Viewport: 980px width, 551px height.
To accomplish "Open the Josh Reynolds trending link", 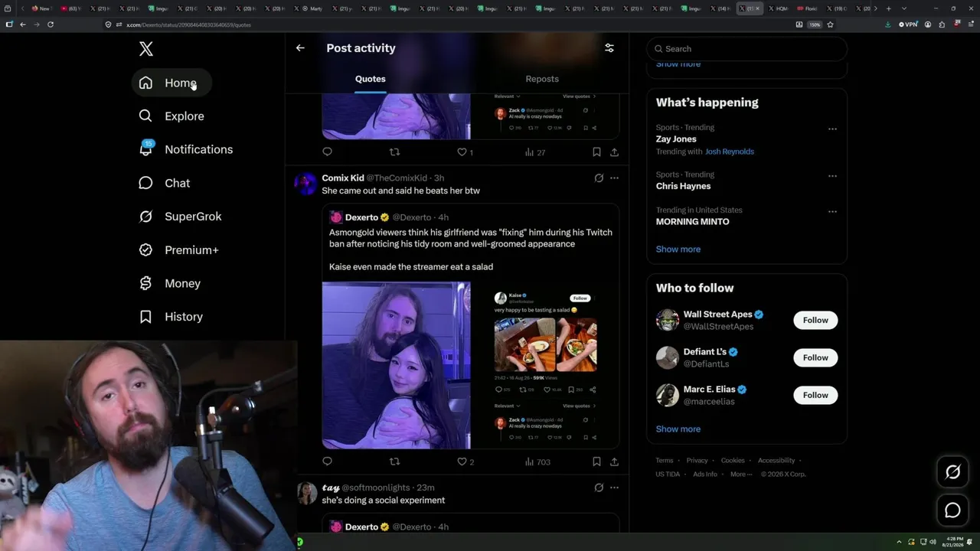I will point(730,152).
